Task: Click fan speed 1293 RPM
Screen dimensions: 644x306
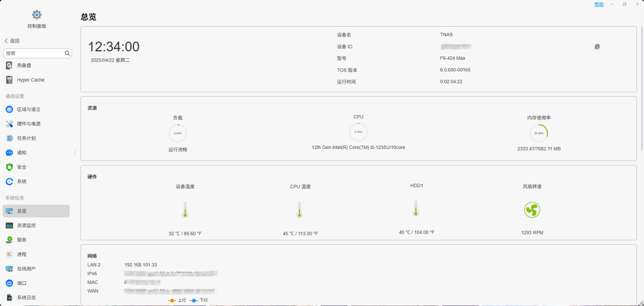Action: pyautogui.click(x=532, y=233)
